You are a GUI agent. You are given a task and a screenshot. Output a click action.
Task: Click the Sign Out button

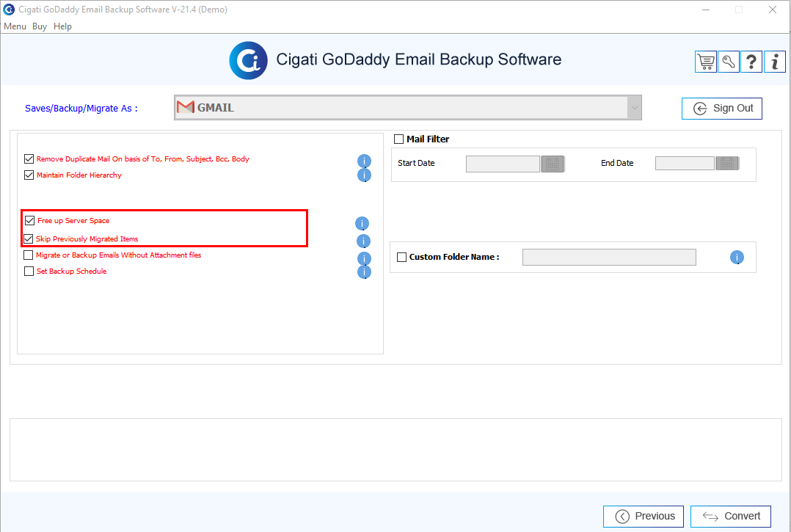722,109
